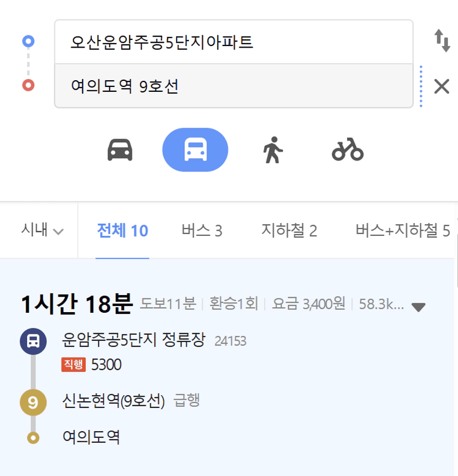Clear the destination with X icon
The image size is (458, 476).
[x=441, y=86]
